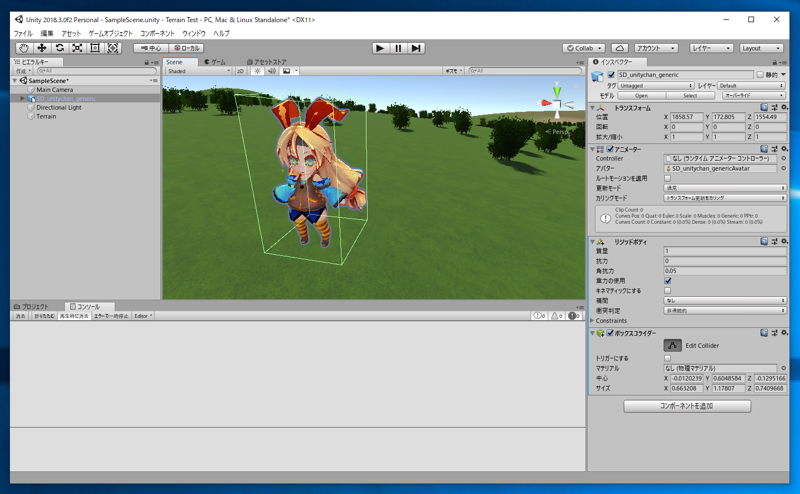The width and height of the screenshot is (800, 494).
Task: Open the Layout dropdown
Action: tap(761, 48)
